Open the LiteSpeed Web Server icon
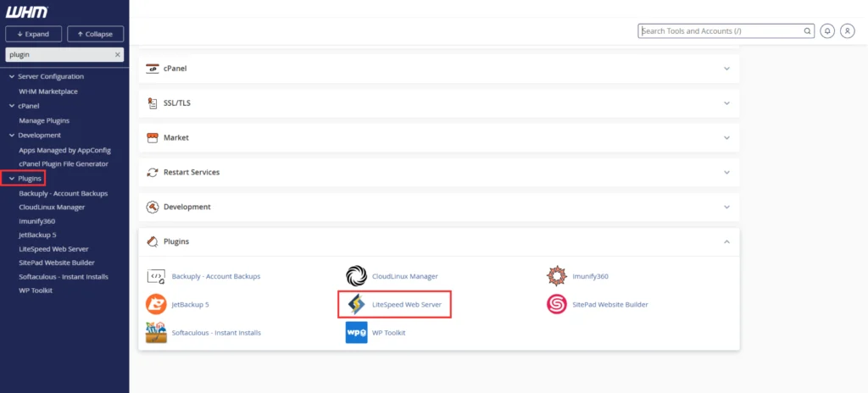Viewport: 868px width, 393px height. pyautogui.click(x=356, y=304)
